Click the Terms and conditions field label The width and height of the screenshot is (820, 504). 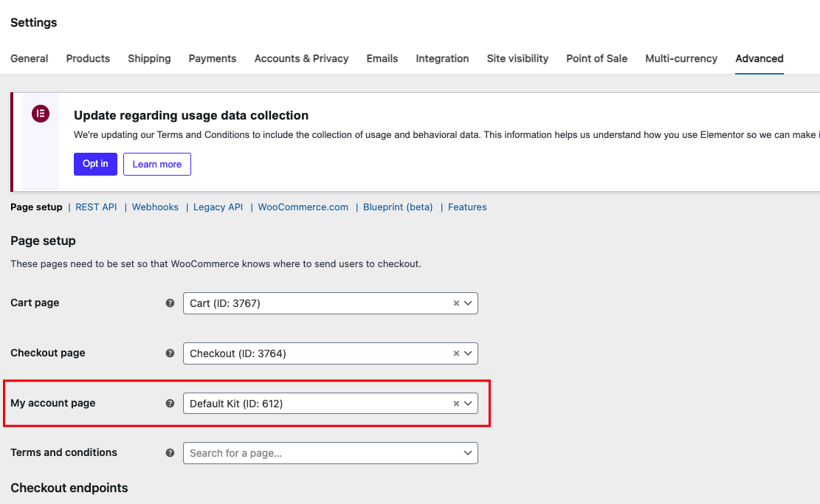click(x=63, y=452)
